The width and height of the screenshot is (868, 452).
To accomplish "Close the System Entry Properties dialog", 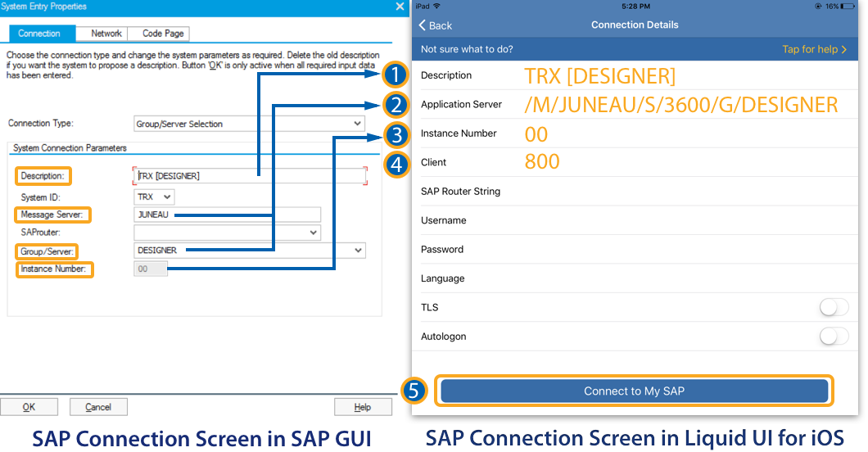I will click(400, 7).
